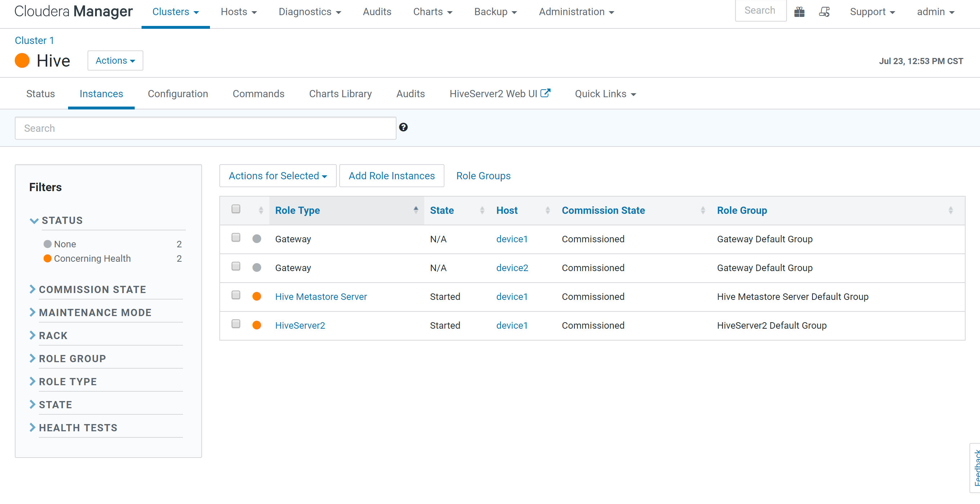Open the Diagnostics menu
The height and width of the screenshot is (504, 980).
pyautogui.click(x=309, y=12)
